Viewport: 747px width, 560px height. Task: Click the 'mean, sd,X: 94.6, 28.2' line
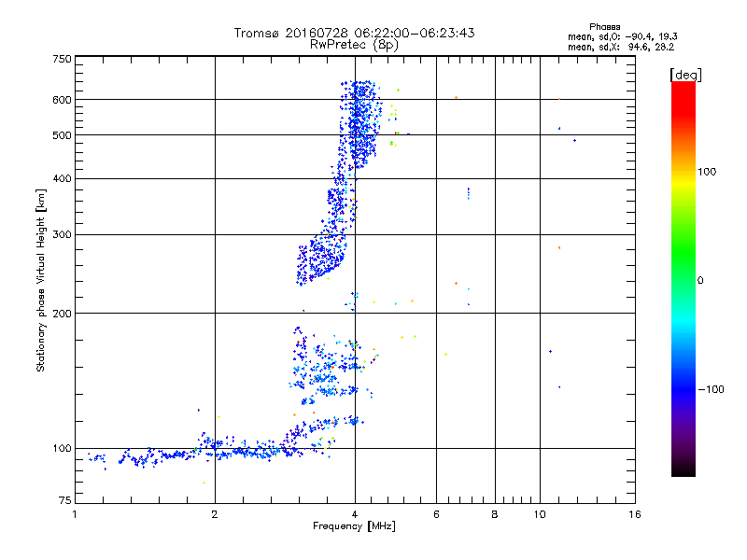pyautogui.click(x=621, y=47)
